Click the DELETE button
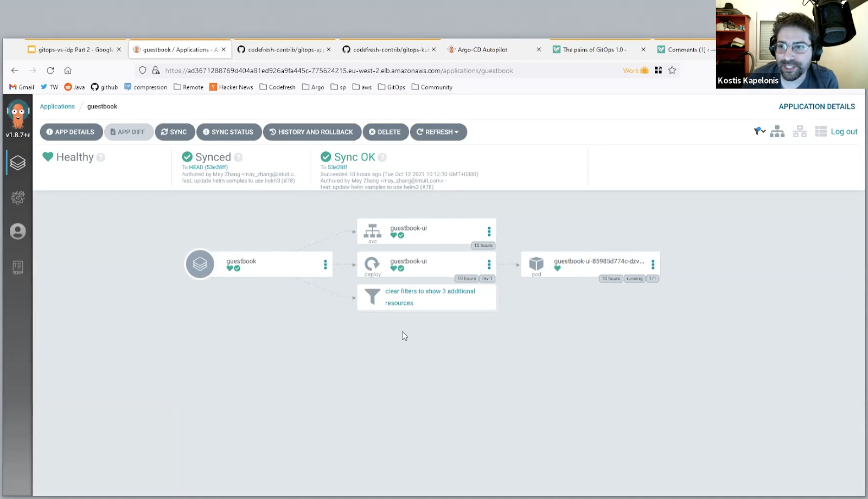This screenshot has height=499, width=868. 385,132
